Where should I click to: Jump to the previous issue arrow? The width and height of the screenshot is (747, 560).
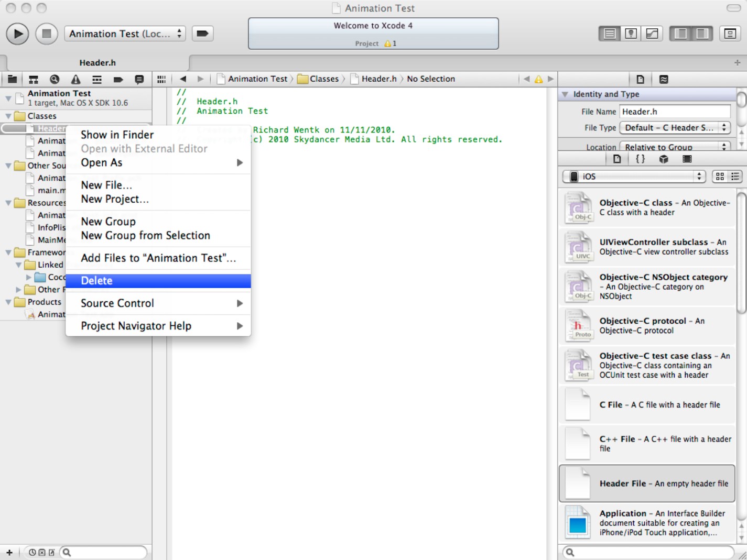[x=526, y=79]
